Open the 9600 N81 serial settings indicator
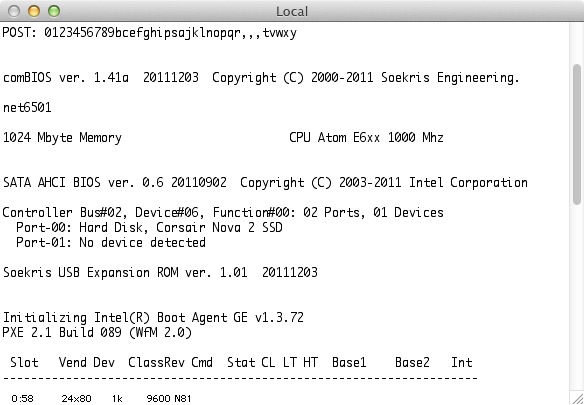This screenshot has height=405, width=584. (169, 399)
